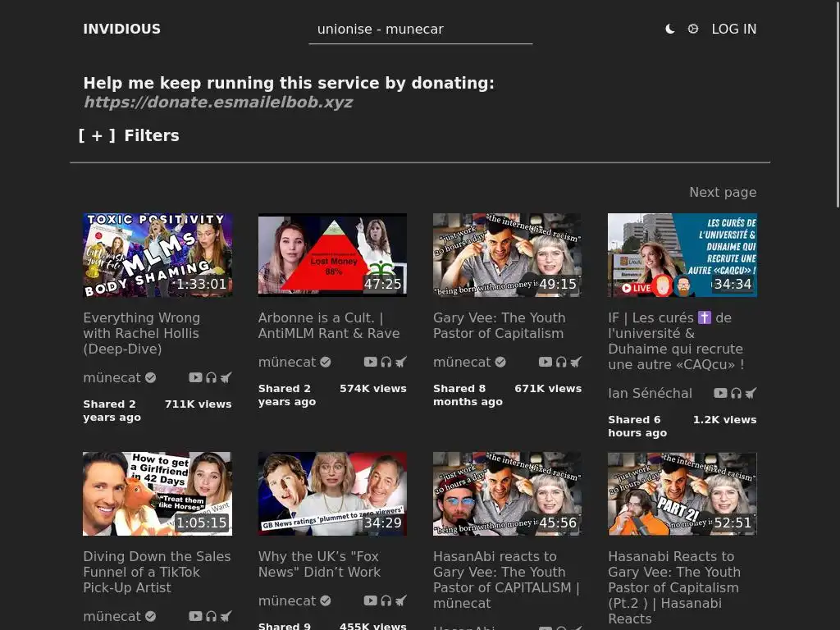Image resolution: width=840 pixels, height=630 pixels.
Task: Open UK's Fox News video thumbnail
Action: pyautogui.click(x=332, y=494)
